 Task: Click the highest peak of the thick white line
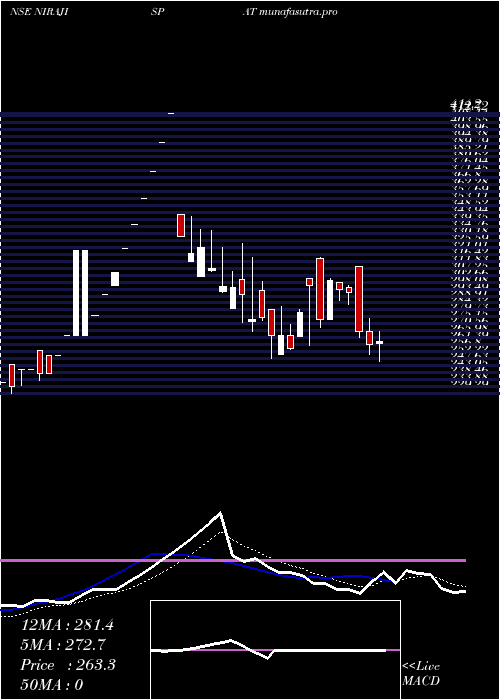[220, 512]
